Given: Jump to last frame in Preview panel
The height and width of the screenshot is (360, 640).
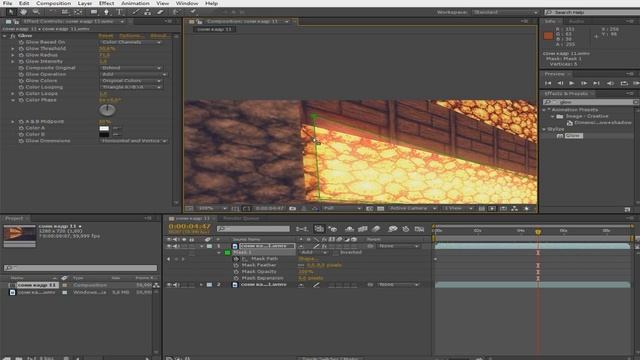Looking at the screenshot, I should [x=596, y=83].
